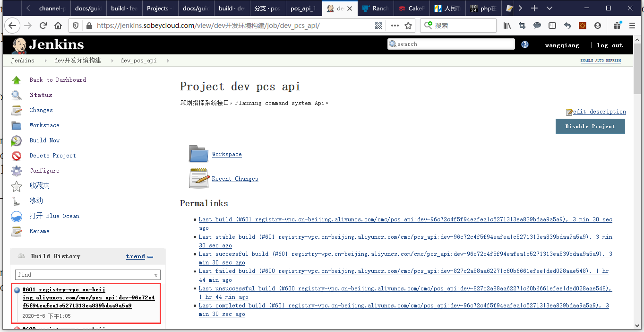This screenshot has width=644, height=332.
Task: Click the Recent Changes notepad icon
Action: pos(198,178)
